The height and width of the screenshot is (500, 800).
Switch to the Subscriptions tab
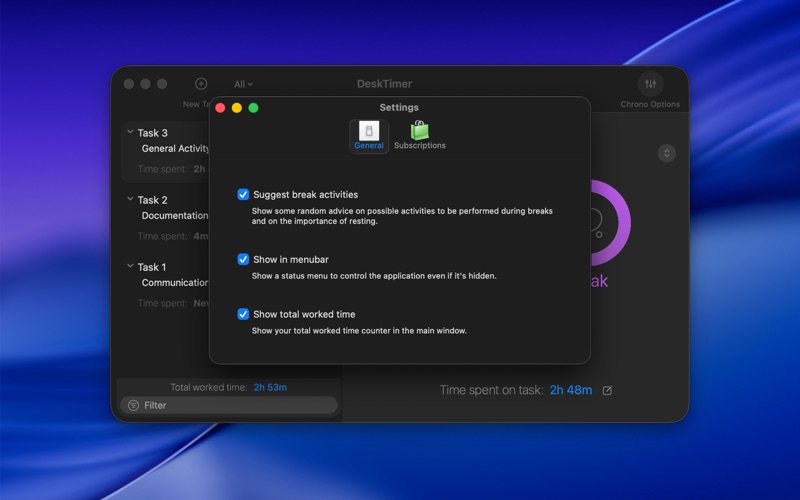tap(419, 136)
